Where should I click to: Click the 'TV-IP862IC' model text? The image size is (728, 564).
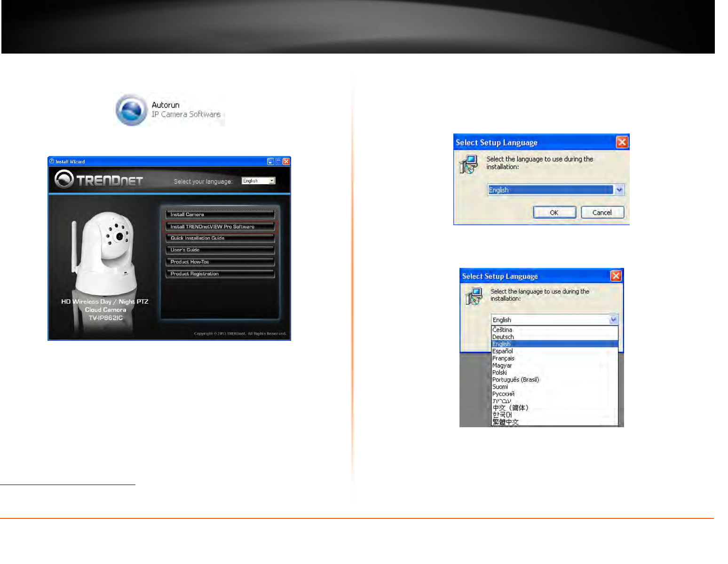pyautogui.click(x=106, y=318)
